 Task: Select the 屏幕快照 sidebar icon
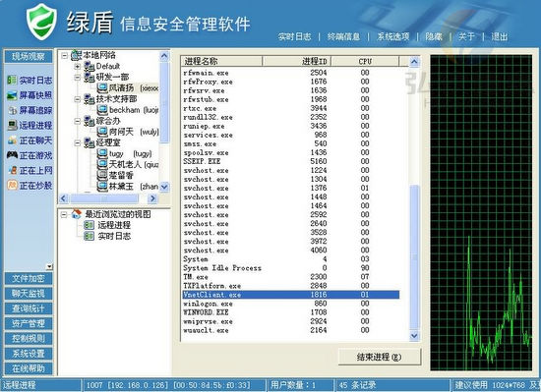click(x=12, y=95)
